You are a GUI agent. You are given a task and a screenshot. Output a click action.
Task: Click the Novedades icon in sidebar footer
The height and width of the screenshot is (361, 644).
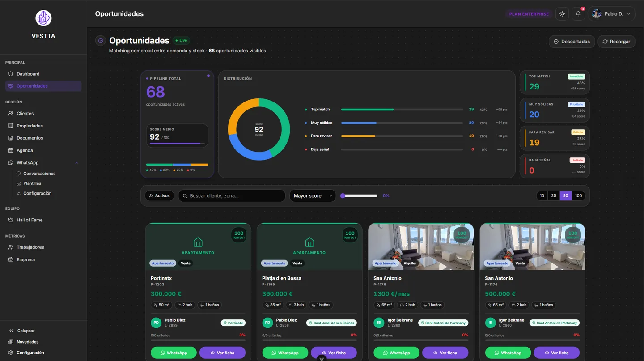[x=11, y=342]
